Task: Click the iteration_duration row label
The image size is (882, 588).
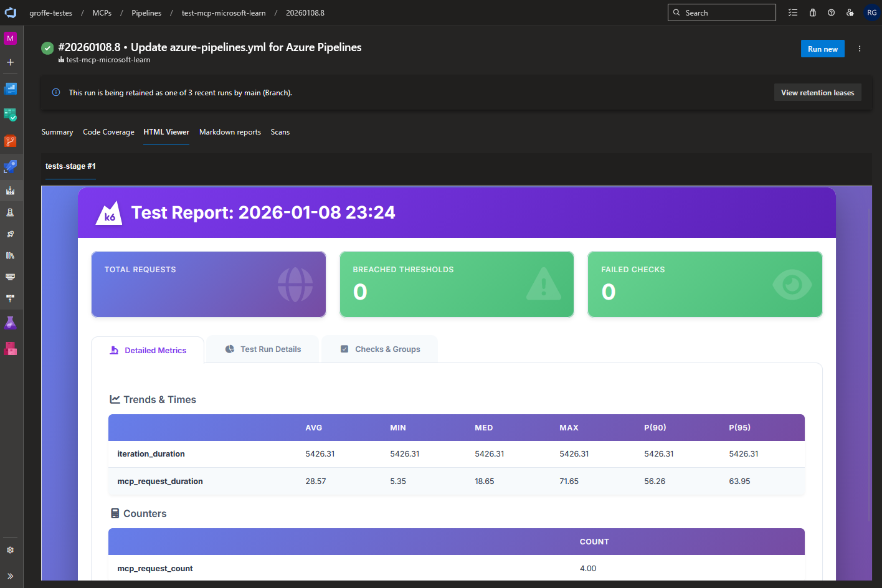Action: 151,454
